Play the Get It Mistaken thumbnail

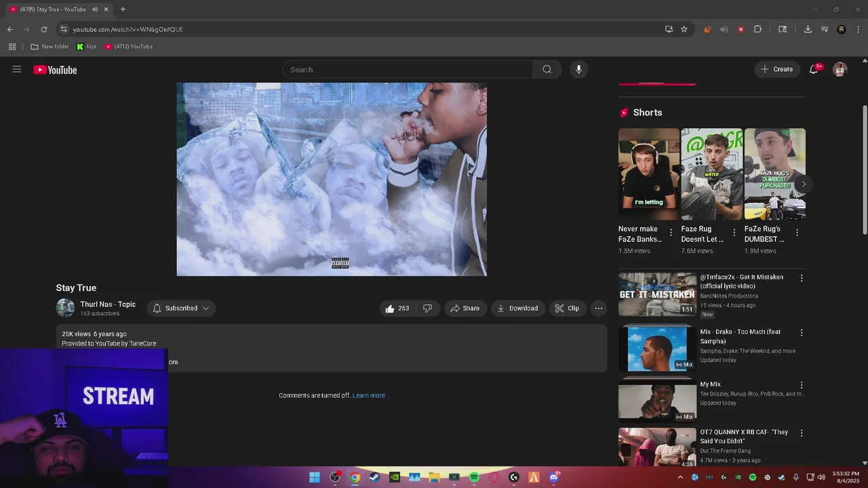coord(657,294)
